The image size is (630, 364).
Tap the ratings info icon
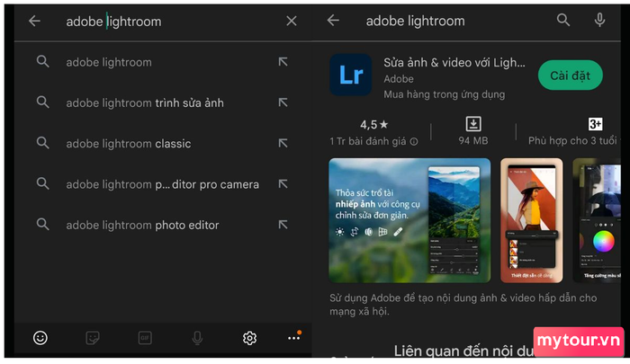point(414,142)
